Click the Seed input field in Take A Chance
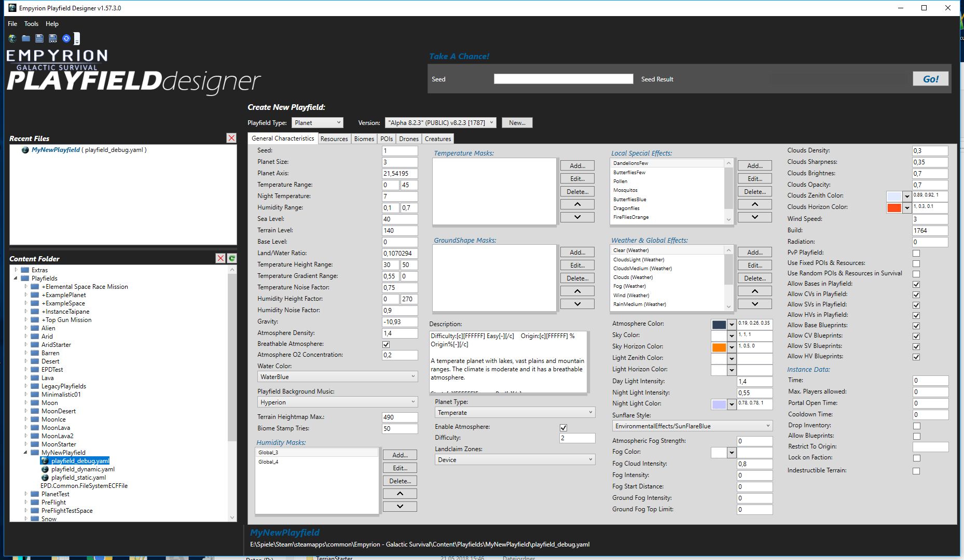964x560 pixels. (x=563, y=79)
